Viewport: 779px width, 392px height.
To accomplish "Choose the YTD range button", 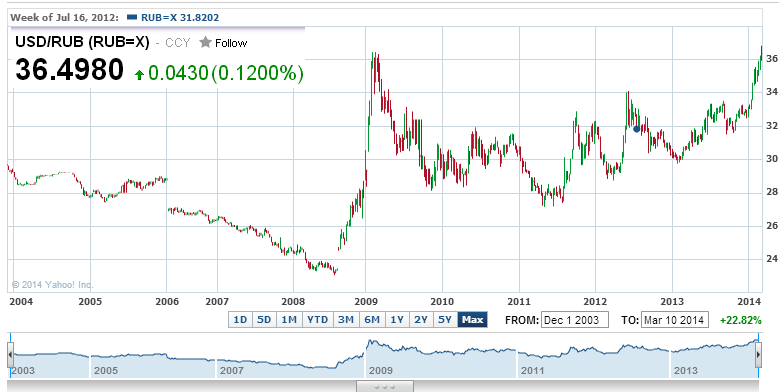I will tap(317, 320).
